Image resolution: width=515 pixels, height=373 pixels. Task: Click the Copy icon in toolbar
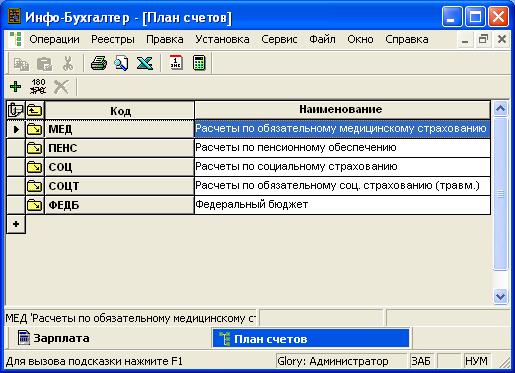pyautogui.click(x=21, y=64)
